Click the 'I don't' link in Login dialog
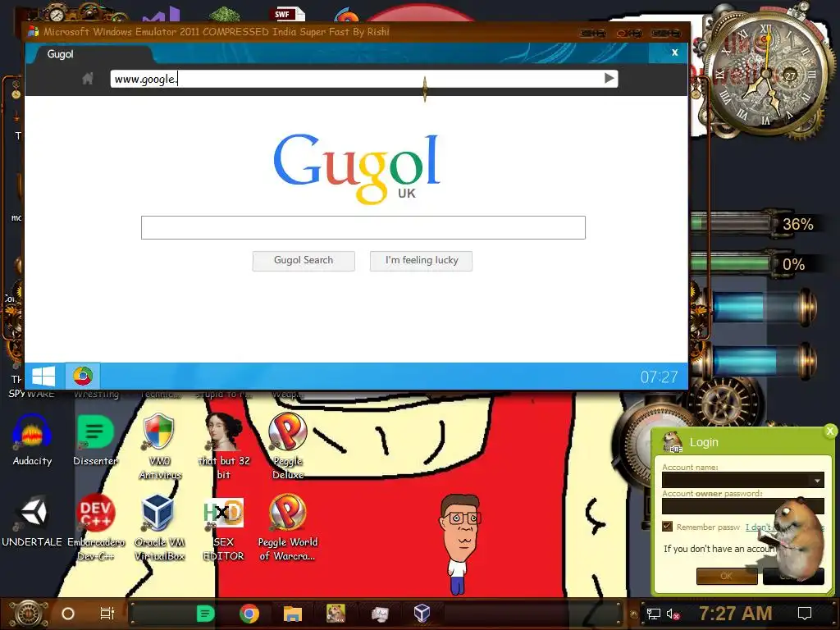840x630 pixels. pos(758,527)
